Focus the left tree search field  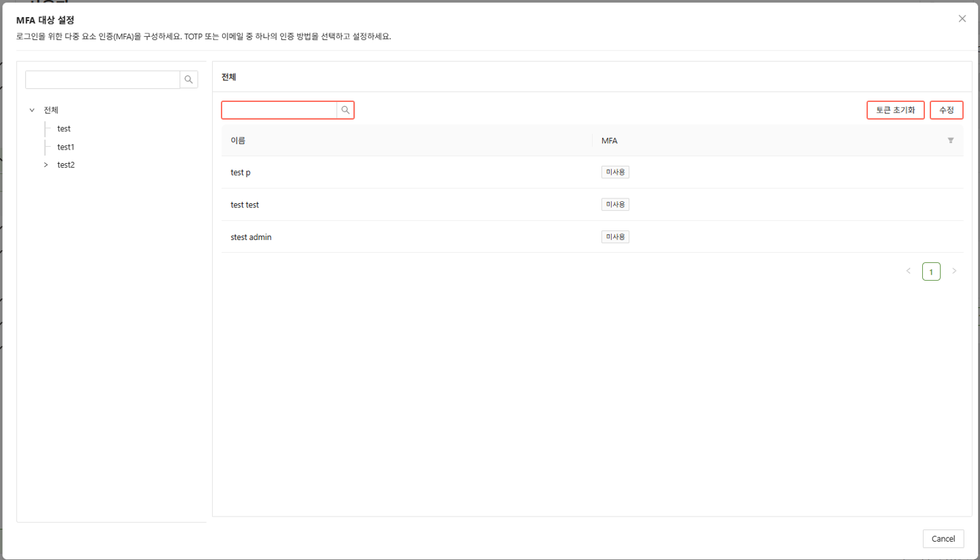click(103, 80)
